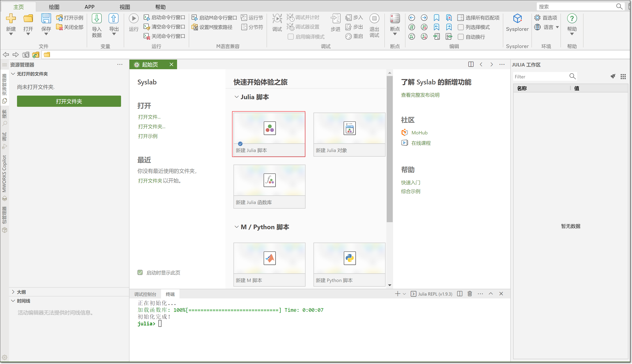This screenshot has height=364, width=632.
Task: Open 查看完整发布说明 link
Action: pos(420,95)
